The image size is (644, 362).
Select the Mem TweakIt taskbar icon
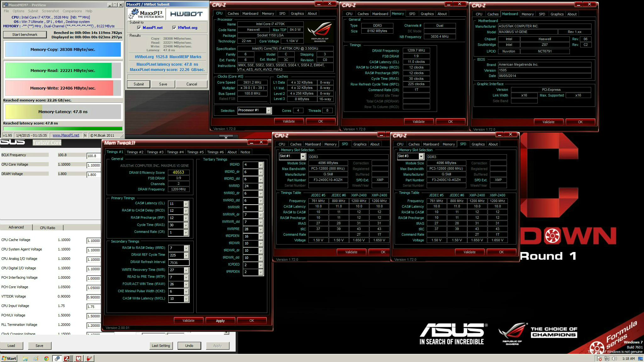click(x=78, y=359)
